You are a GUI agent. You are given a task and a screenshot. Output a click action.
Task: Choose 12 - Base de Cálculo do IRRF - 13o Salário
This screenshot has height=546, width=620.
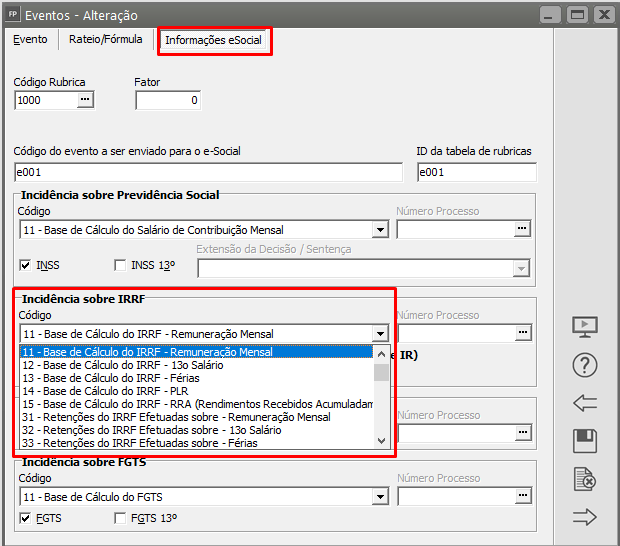click(197, 365)
